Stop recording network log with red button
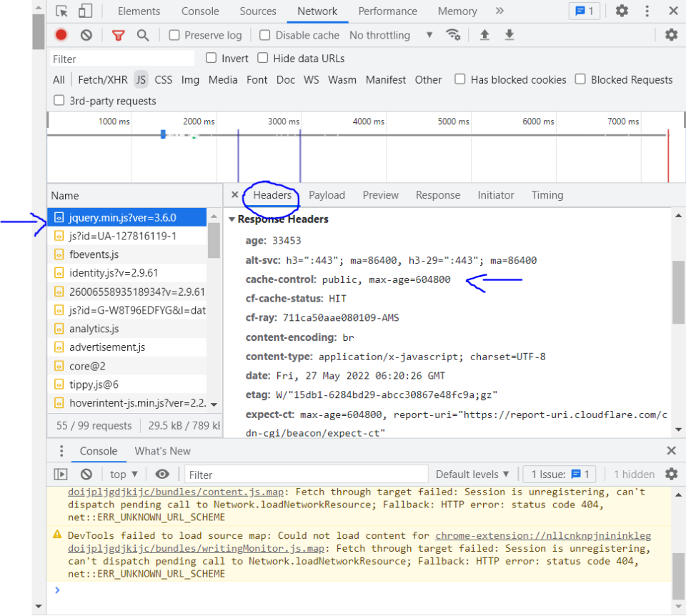 tap(61, 35)
